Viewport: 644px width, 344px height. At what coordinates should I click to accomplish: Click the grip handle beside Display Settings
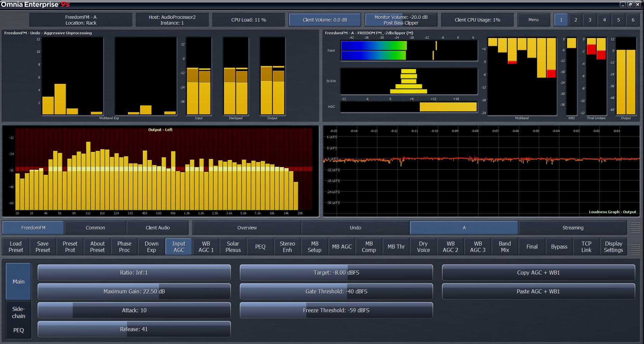click(635, 249)
